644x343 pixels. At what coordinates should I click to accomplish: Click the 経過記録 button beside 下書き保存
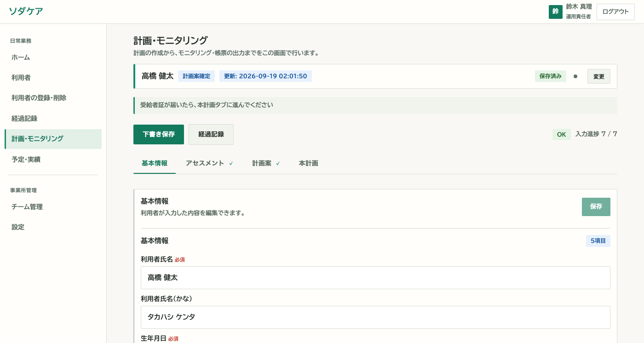click(x=211, y=134)
